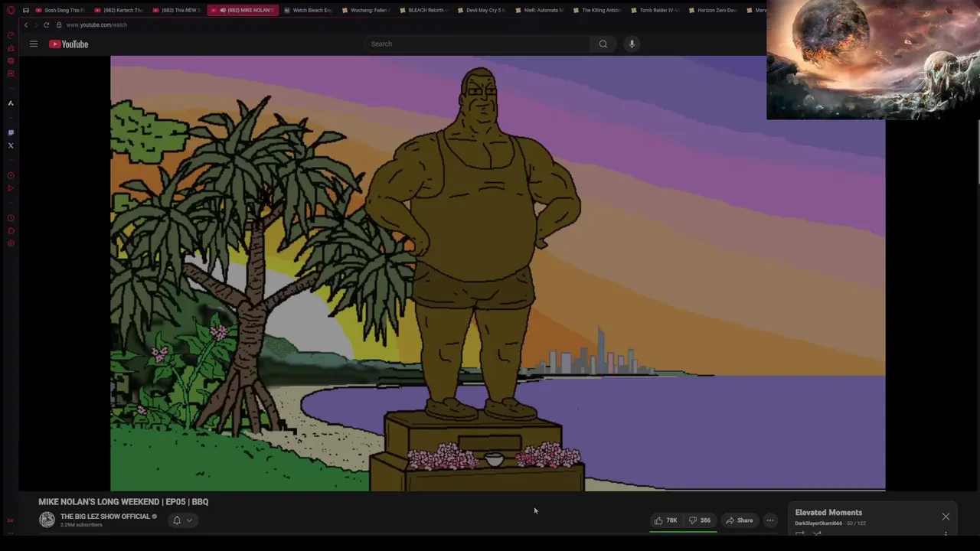Image resolution: width=980 pixels, height=551 pixels.
Task: Toggle loop playlist in Elevated Moments panel
Action: (800, 533)
